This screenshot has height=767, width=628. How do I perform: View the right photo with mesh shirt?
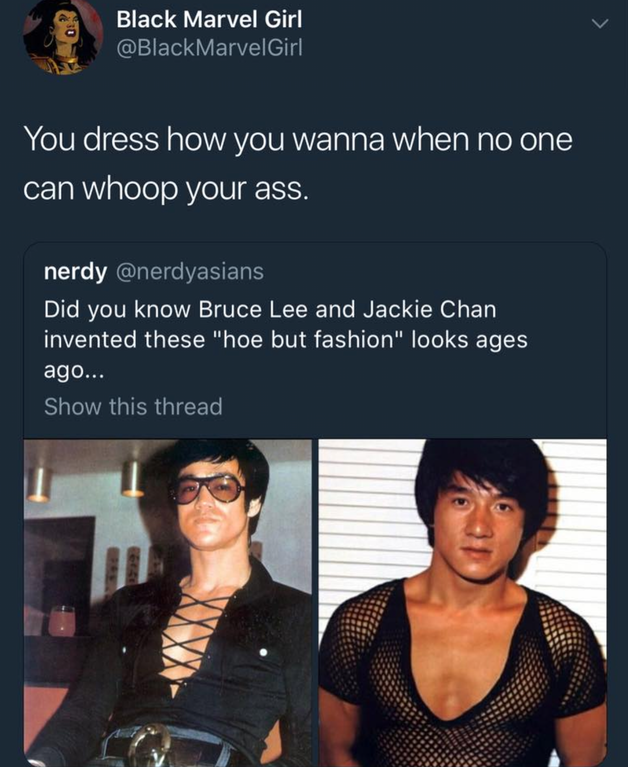[x=463, y=603]
